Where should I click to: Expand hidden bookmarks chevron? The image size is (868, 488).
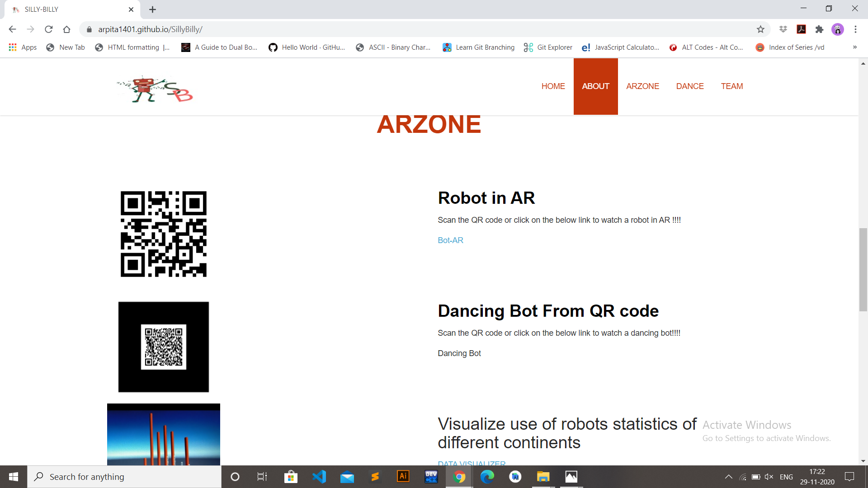pos(854,47)
